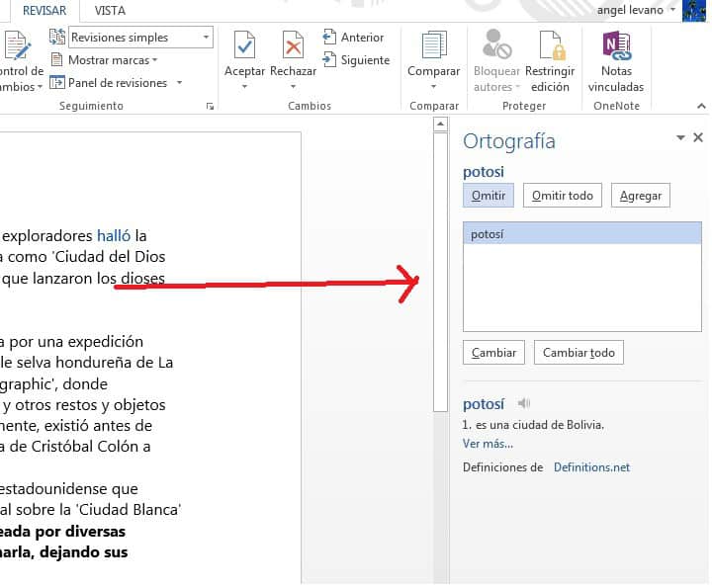This screenshot has width=712, height=588.
Task: Open Ortografía pane options arrow
Action: click(x=680, y=138)
